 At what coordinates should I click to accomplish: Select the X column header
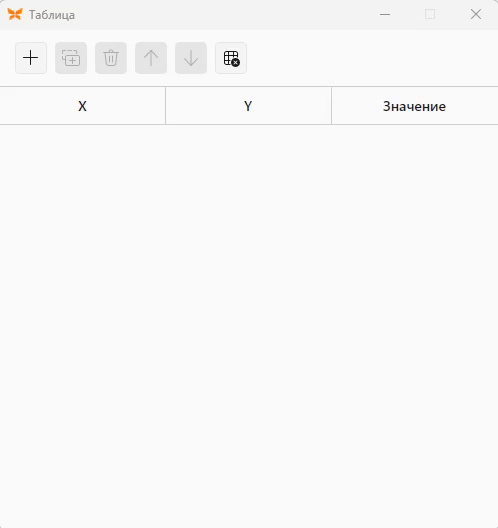82,106
